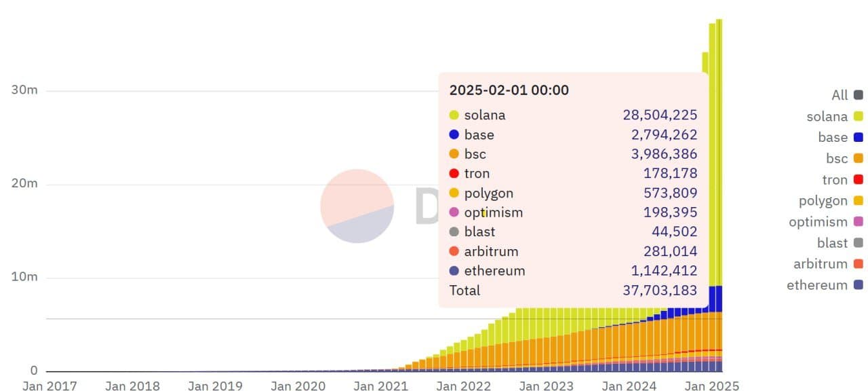
Task: Click the tooltip date 2025-02-01 00:00
Action: click(x=509, y=90)
